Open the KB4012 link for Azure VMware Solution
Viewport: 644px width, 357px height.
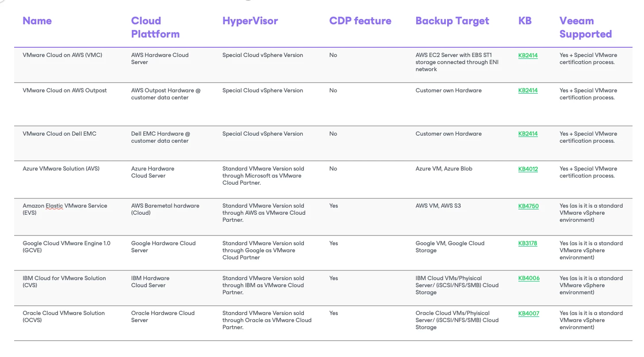click(x=528, y=169)
